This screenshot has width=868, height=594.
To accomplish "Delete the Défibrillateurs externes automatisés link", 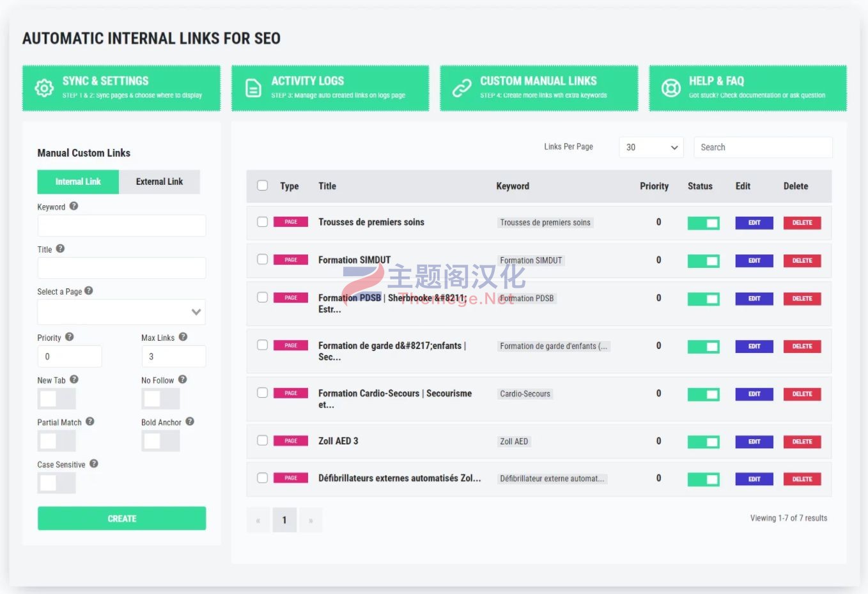I will tap(802, 479).
